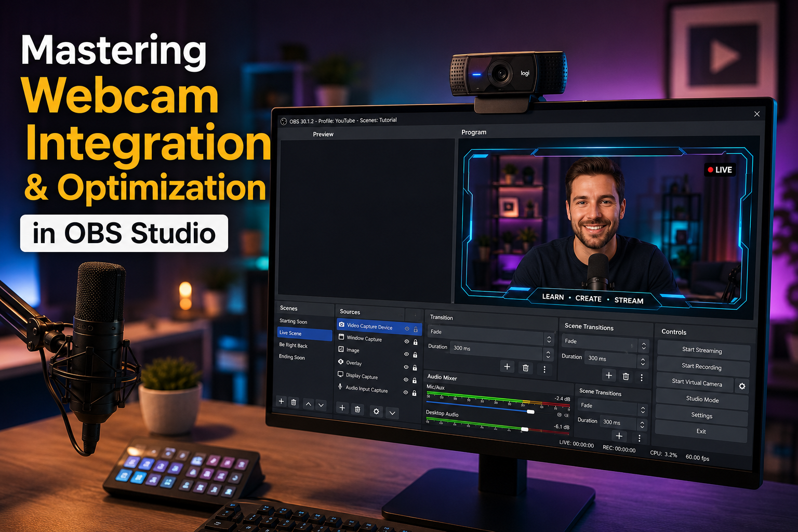Switch to the Be Right Back scene
The image size is (798, 532).
[294, 345]
